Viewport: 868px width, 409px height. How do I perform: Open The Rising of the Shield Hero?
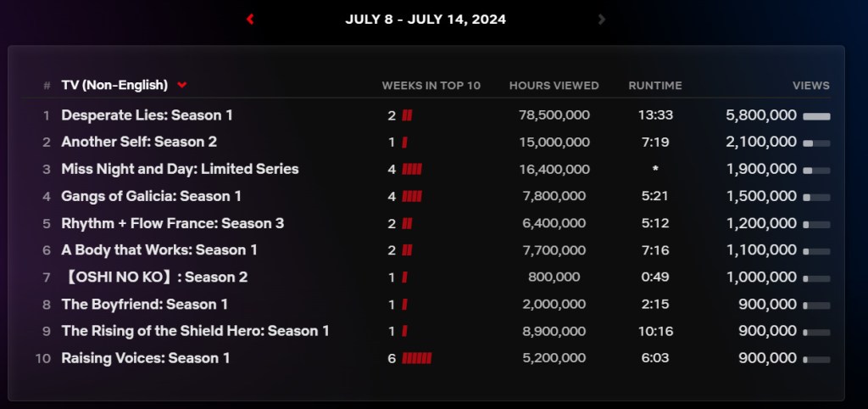[195, 331]
